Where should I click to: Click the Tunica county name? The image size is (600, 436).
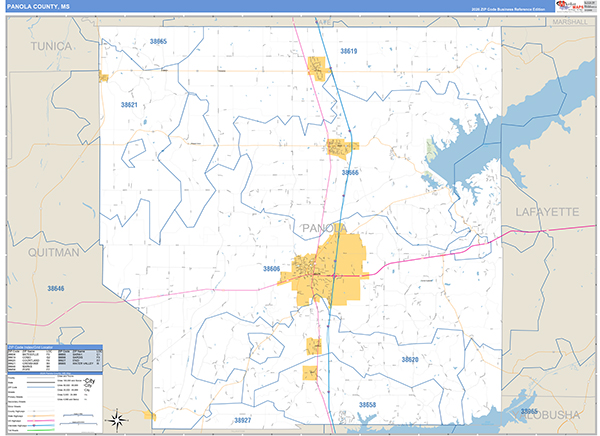(x=51, y=45)
